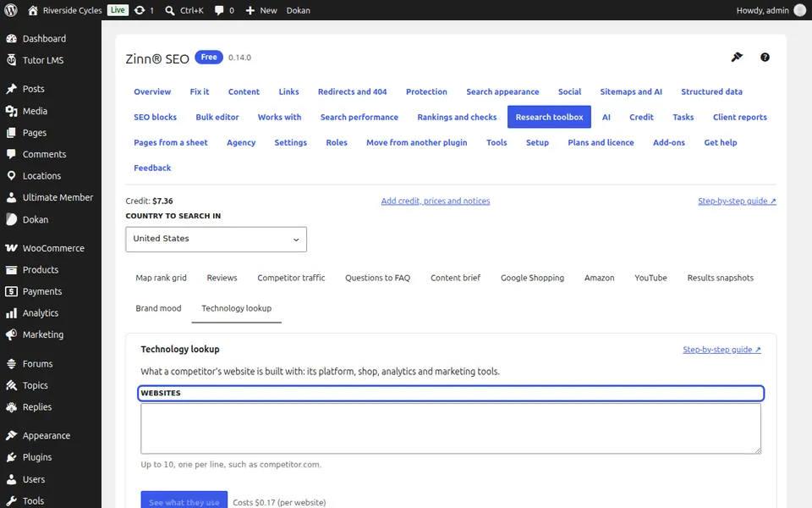
Task: Open the Pages sidebar icon
Action: (11, 133)
